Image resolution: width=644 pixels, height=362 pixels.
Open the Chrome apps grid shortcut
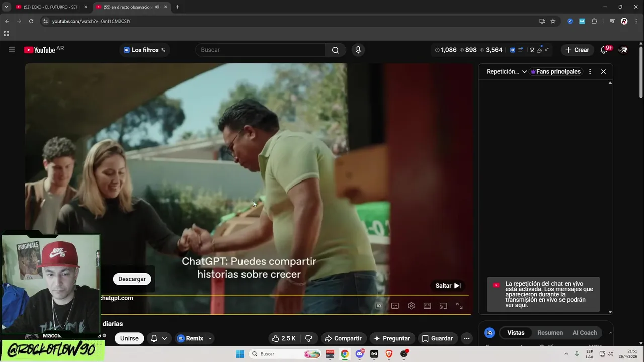point(6,34)
